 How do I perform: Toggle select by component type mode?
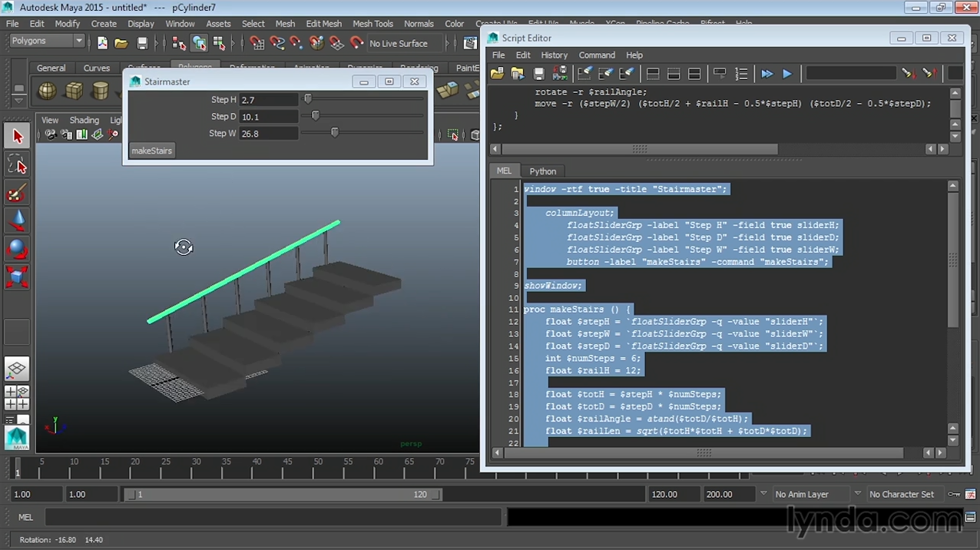(x=219, y=44)
